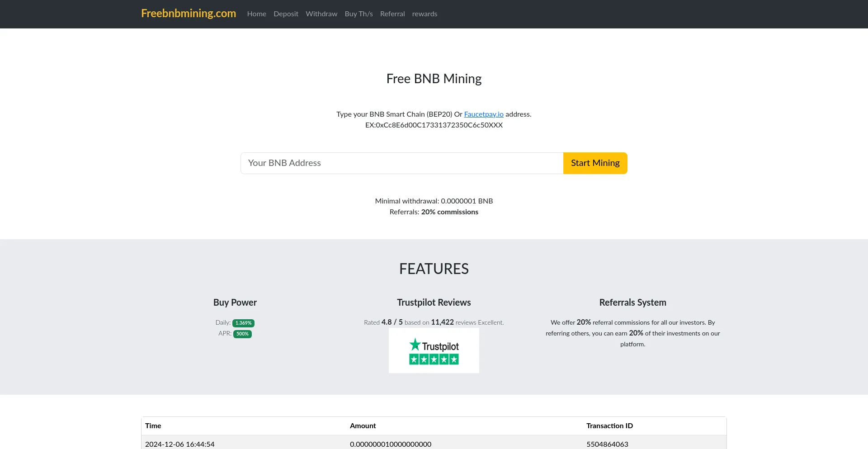Open the Deposit page

coord(286,14)
